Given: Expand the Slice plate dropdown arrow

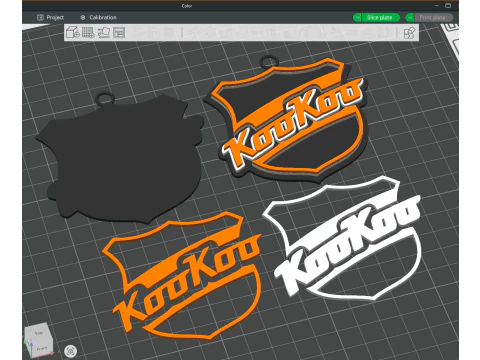Looking at the screenshot, I should click(357, 17).
